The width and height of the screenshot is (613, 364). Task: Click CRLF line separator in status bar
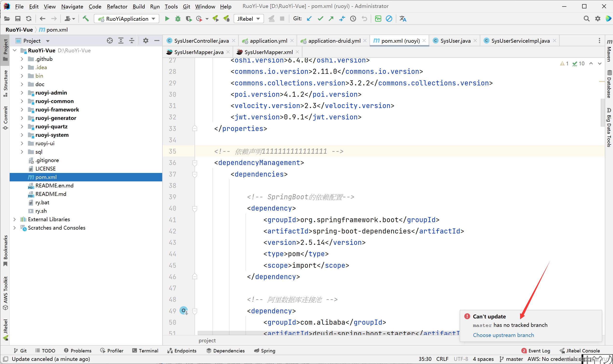point(442,359)
